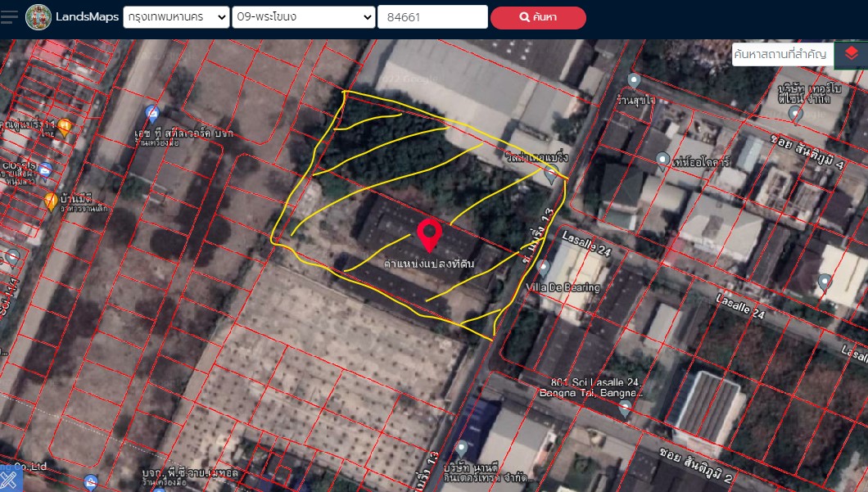Image resolution: width=868 pixels, height=492 pixels.
Task: Click the red ค้นหา search button
Action: 538,18
